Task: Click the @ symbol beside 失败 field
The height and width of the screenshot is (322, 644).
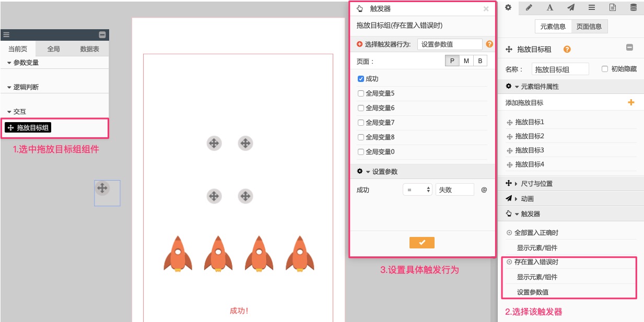Action: point(484,190)
